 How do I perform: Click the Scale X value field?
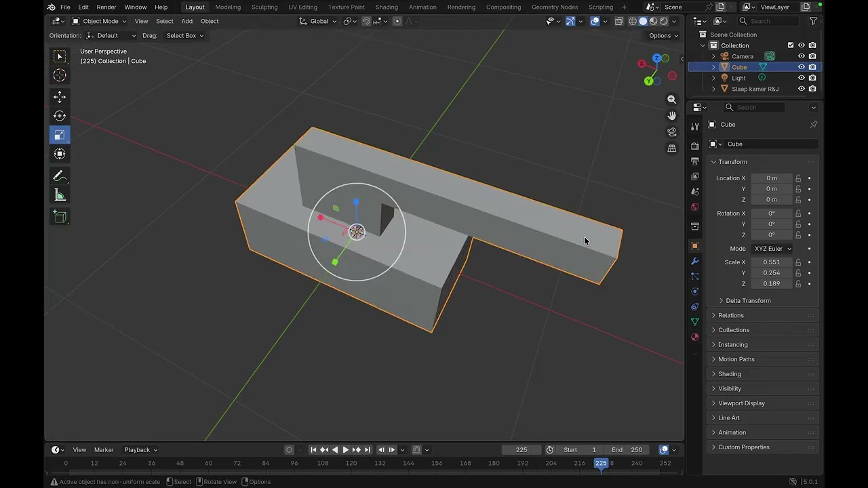click(x=772, y=262)
